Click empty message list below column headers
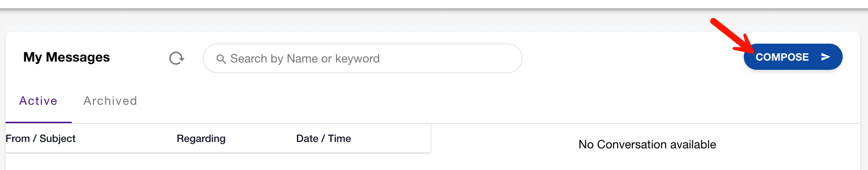This screenshot has width=868, height=170. [x=218, y=162]
